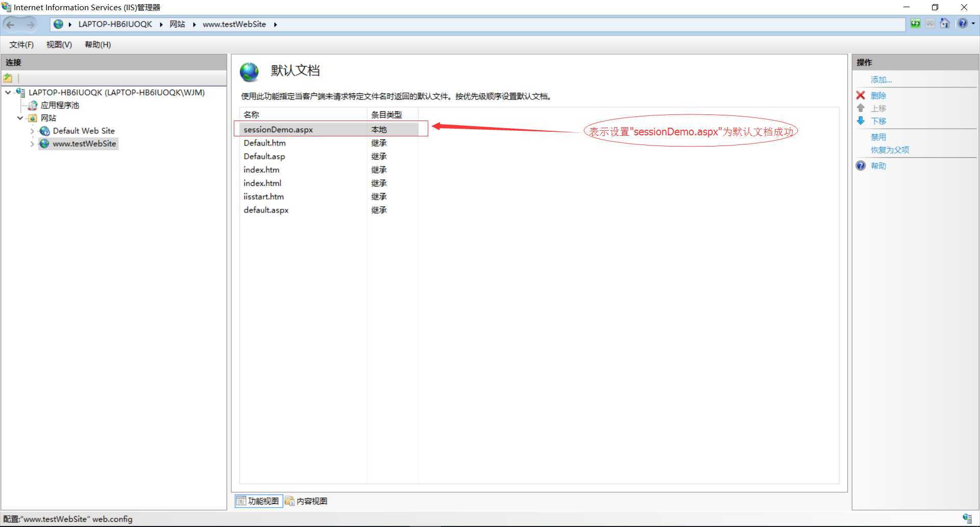Click LAPTOP-HB6IUOQK in the address breadcrumb

(115, 25)
